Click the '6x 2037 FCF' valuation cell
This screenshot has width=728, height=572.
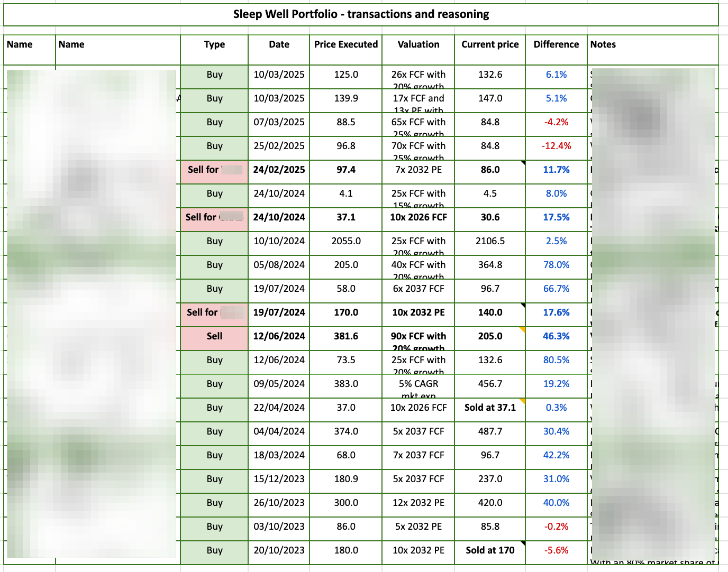pyautogui.click(x=418, y=291)
